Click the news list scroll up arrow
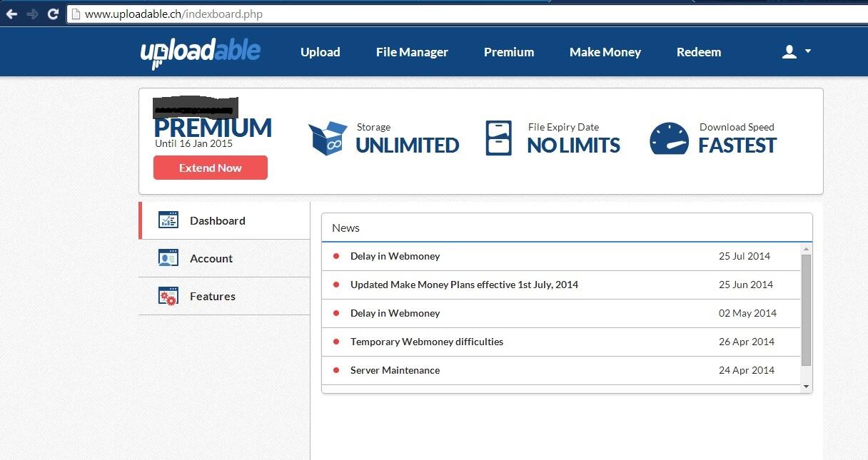This screenshot has width=868, height=460. 807,249
